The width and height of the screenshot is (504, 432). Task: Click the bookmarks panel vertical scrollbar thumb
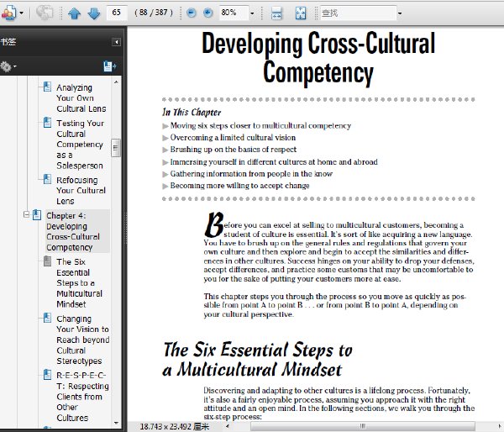click(x=116, y=148)
